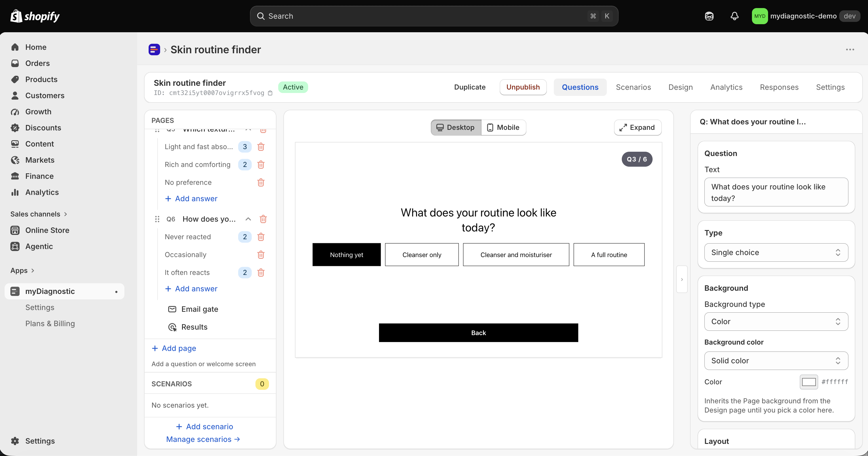The image size is (868, 456).
Task: Delete the 'Never reacted' answer
Action: [x=261, y=237]
